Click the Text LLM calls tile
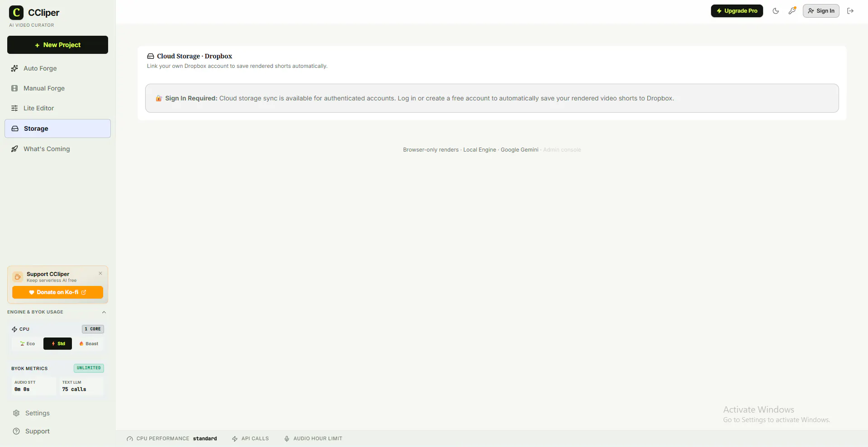The image size is (868, 447). pyautogui.click(x=81, y=386)
